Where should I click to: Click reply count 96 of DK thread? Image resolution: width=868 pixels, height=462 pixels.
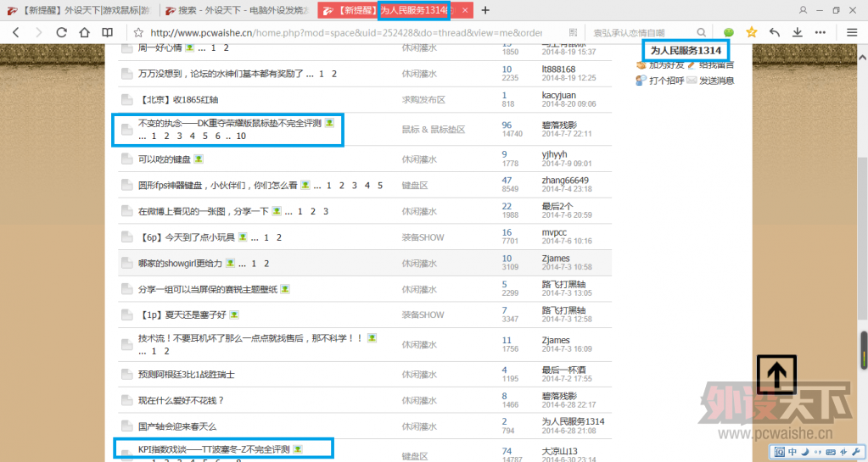507,125
